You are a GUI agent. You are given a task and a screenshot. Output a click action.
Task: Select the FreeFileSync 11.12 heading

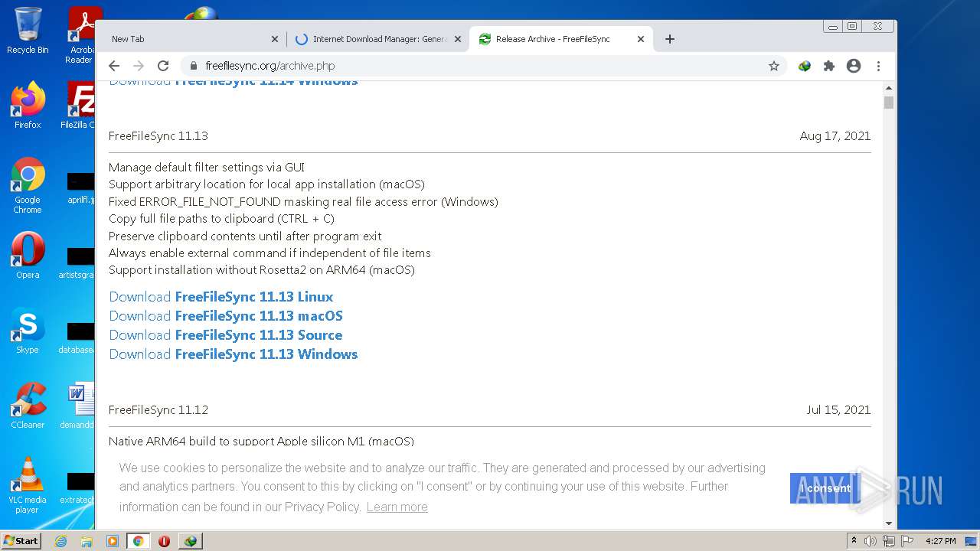(158, 410)
